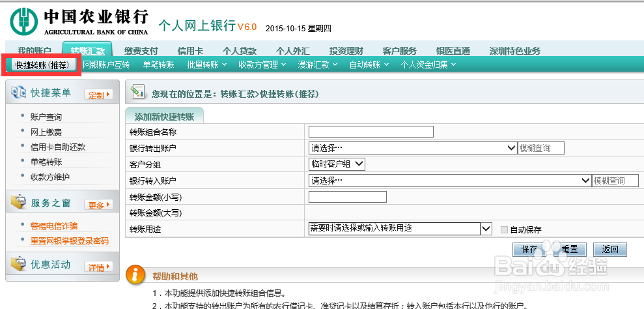
Task: Open the 收款方维护 quick link
Action: point(50,177)
